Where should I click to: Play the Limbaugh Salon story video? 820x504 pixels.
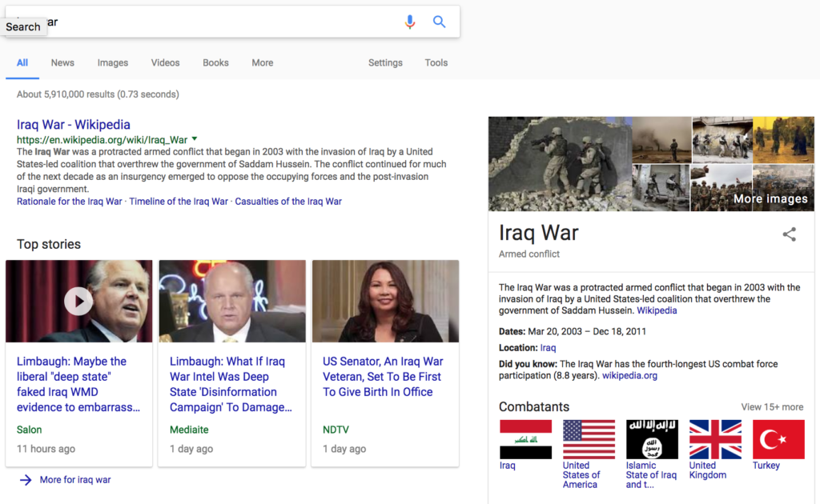(78, 302)
